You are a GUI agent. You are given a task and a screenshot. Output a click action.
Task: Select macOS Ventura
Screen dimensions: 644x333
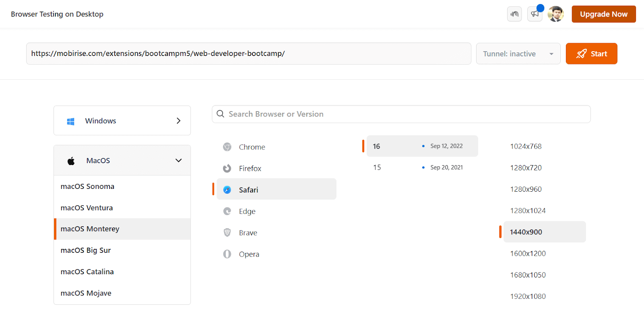tap(122, 208)
